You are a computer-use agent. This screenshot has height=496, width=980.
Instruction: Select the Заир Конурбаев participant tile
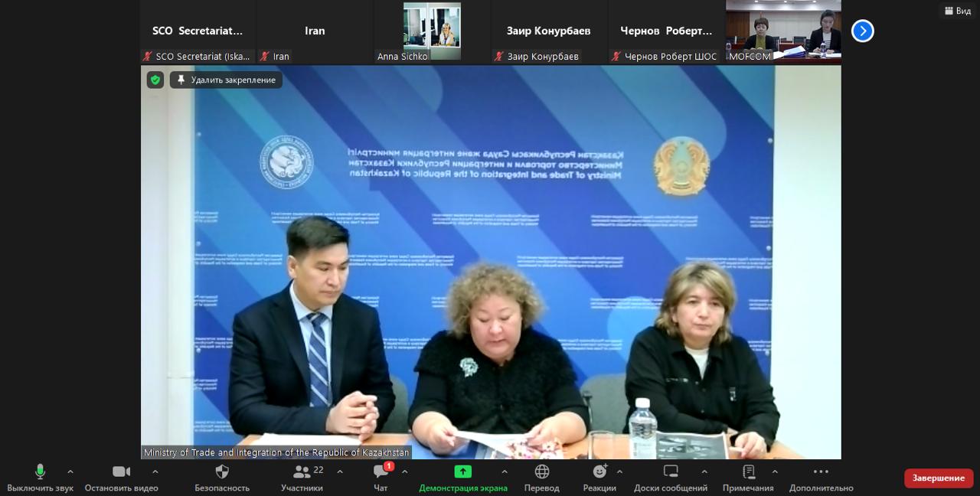point(549,31)
